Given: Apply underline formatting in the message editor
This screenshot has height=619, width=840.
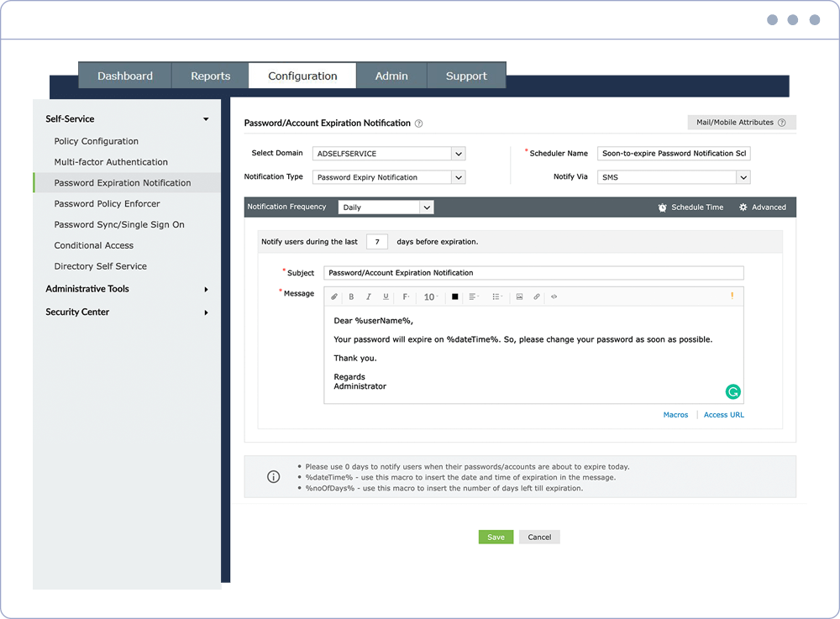Looking at the screenshot, I should click(x=386, y=296).
